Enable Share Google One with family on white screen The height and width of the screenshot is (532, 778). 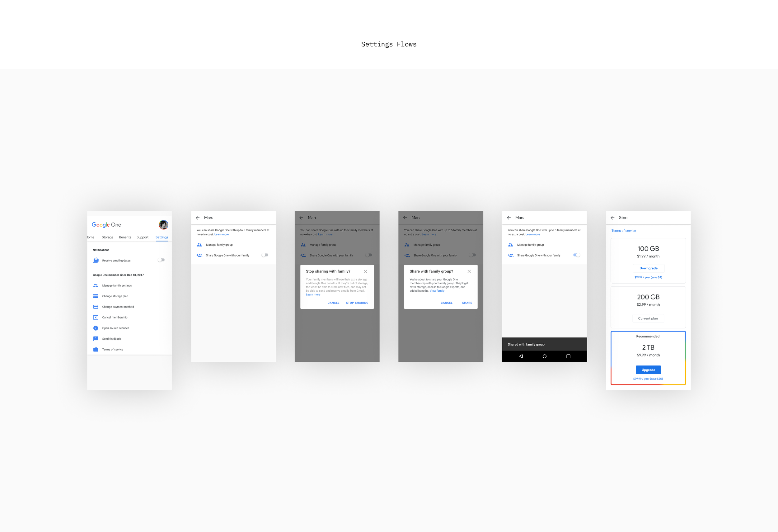(x=265, y=255)
